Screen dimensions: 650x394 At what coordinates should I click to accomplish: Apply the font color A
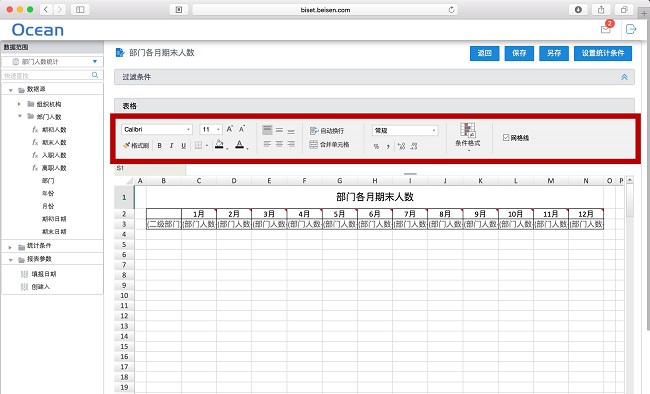click(239, 145)
